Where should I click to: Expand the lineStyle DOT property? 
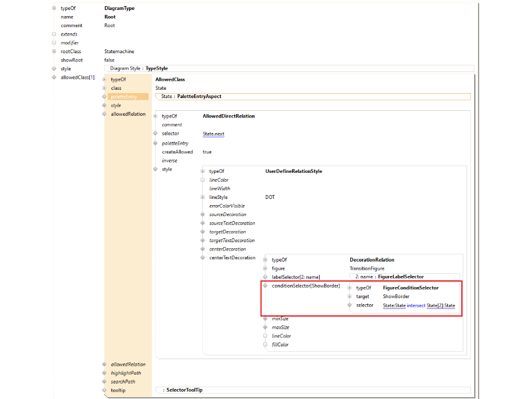203,197
